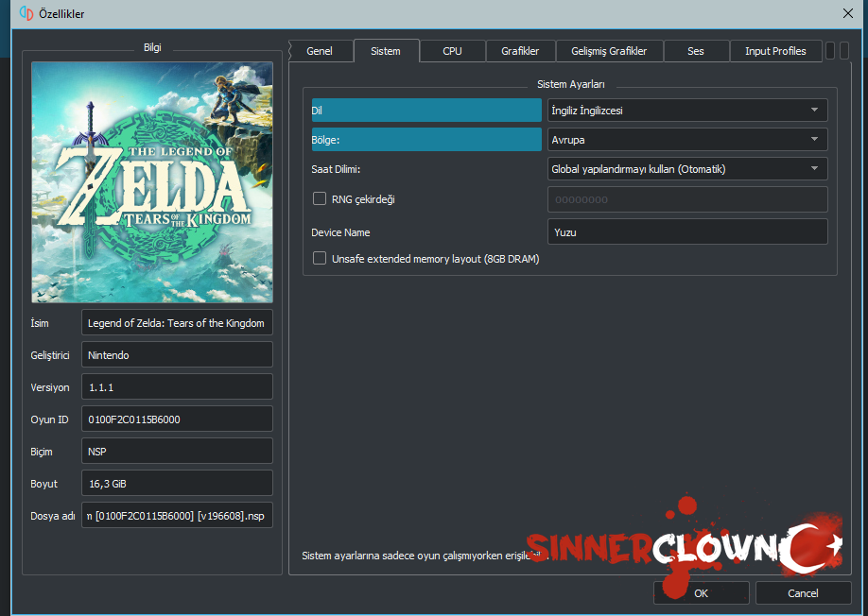Enable the RNG çekirdeği checkbox

321,199
